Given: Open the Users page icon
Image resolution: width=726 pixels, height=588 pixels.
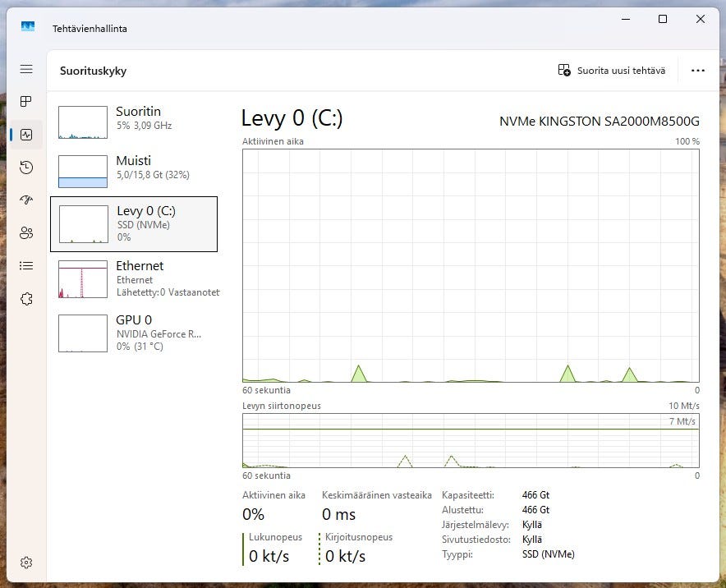Looking at the screenshot, I should click(x=26, y=233).
